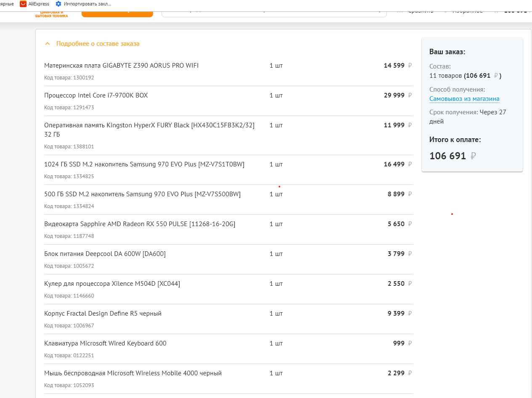Click the 1 шт quantity in the Deepcool DA 600W row
This screenshot has width=532, height=398.
[x=276, y=254]
